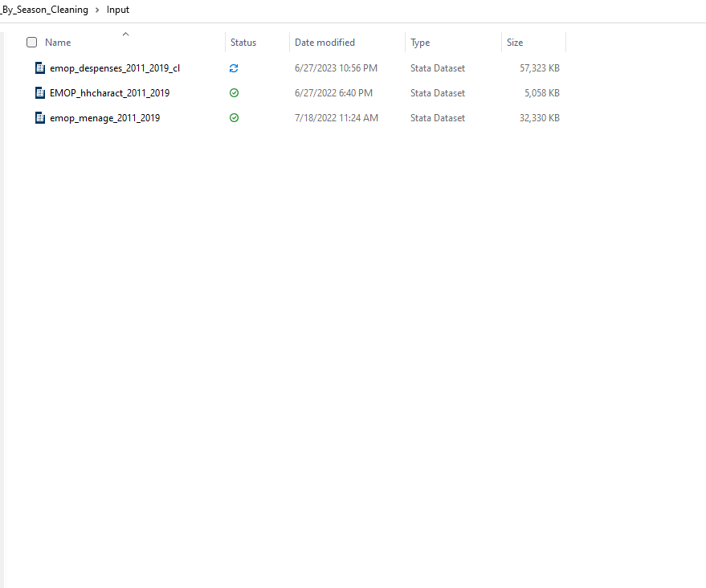Click the Stata icon of emop_menage_2011_2019
The image size is (706, 588).
(x=40, y=118)
